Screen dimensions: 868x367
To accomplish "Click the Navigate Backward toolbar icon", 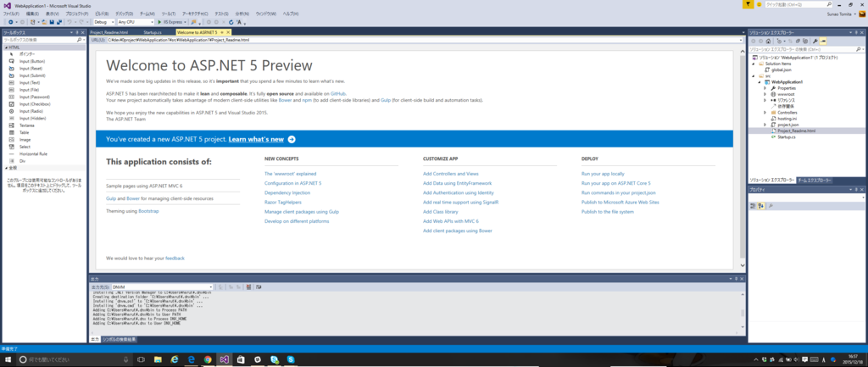I will tap(10, 22).
